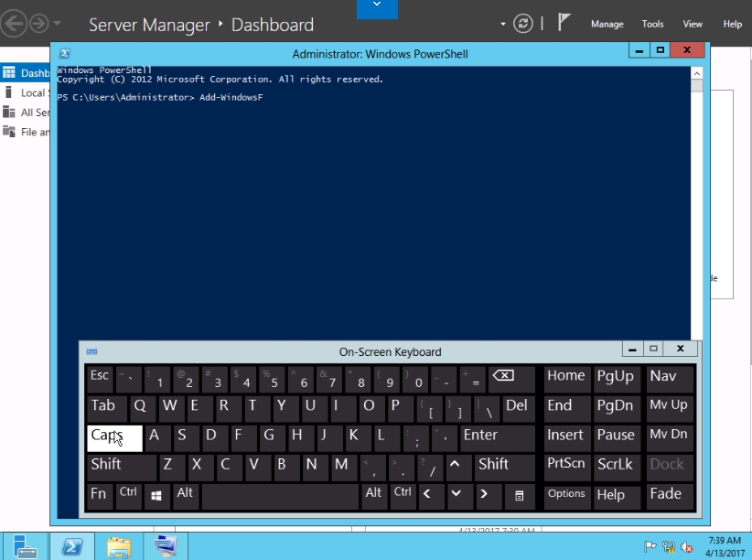Open the Manage menu
This screenshot has height=560, width=752.
607,25
